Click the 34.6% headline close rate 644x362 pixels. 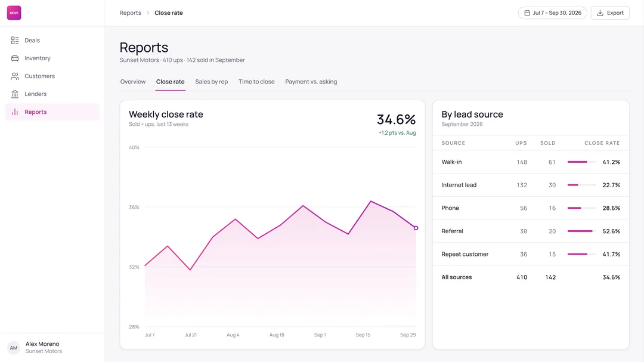coord(396,119)
